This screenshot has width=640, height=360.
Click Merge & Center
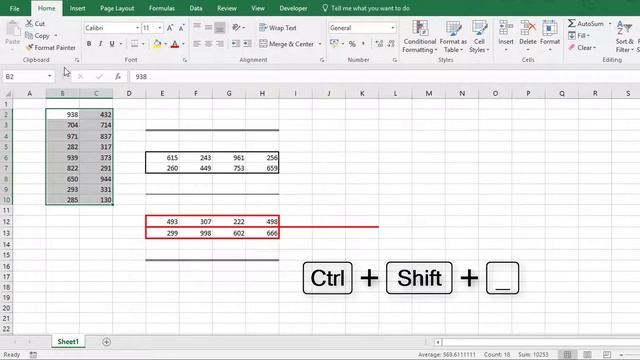pyautogui.click(x=287, y=44)
